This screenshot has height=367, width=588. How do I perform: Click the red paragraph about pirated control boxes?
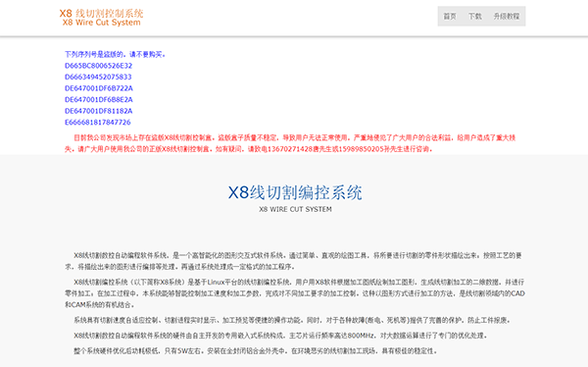pos(290,143)
